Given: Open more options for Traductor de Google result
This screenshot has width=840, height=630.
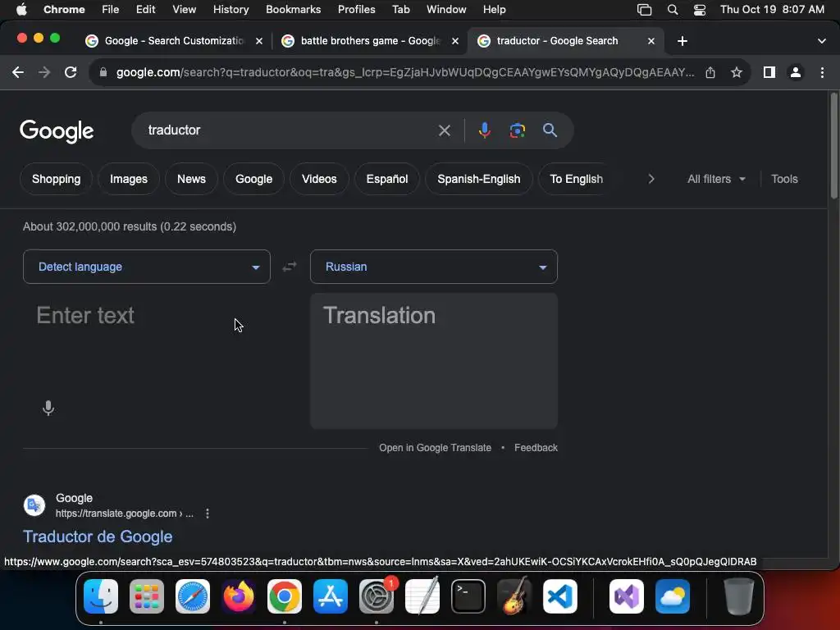Looking at the screenshot, I should (208, 514).
